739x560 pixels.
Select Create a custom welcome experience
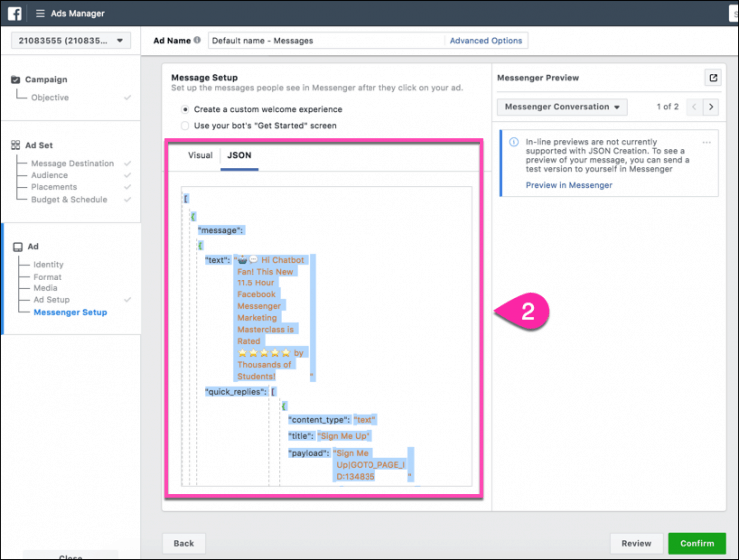(x=185, y=109)
